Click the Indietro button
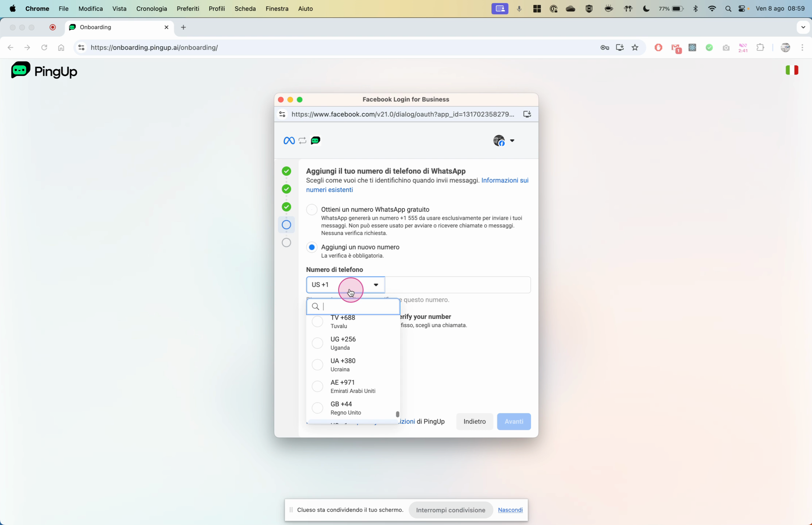This screenshot has width=812, height=525. 474,421
